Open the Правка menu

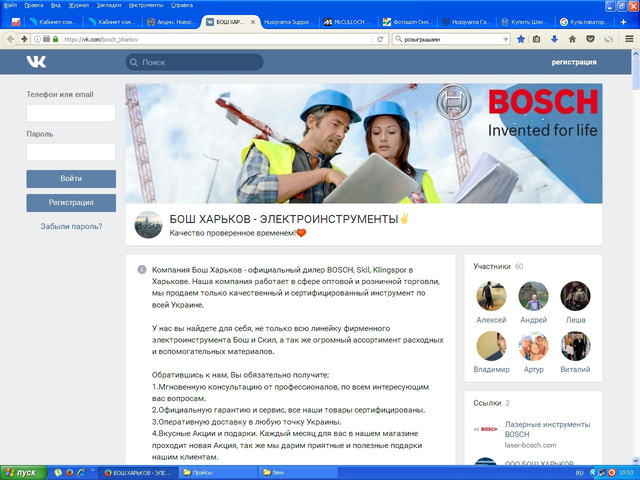click(34, 5)
